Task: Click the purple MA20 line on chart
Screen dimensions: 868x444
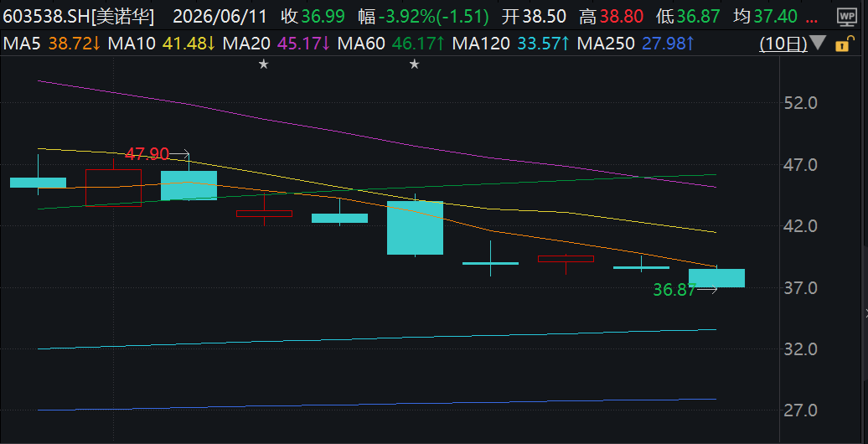Action: pos(376,138)
